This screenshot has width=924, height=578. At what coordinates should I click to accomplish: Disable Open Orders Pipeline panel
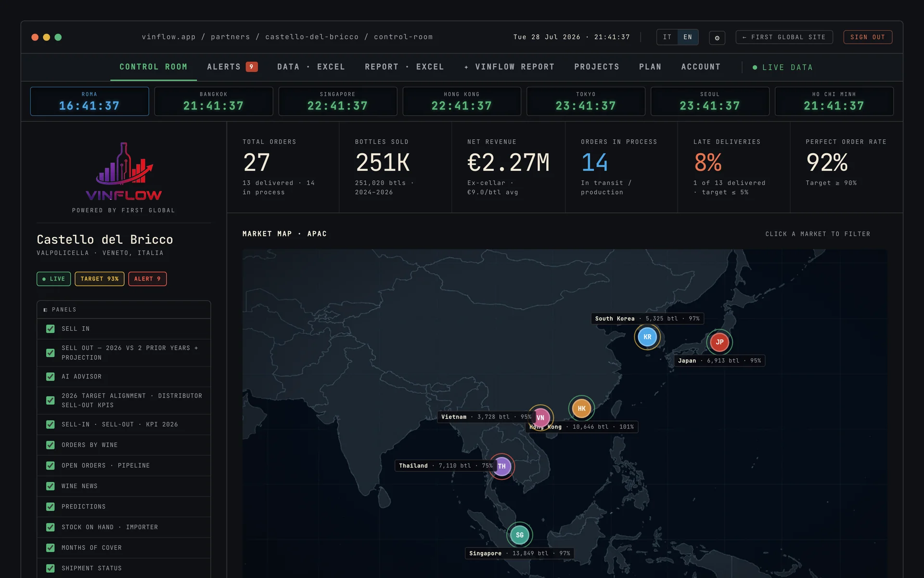click(x=50, y=465)
